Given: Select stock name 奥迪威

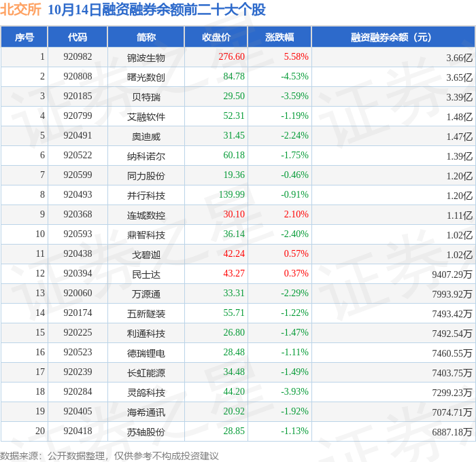Looking at the screenshot, I should [146, 137].
